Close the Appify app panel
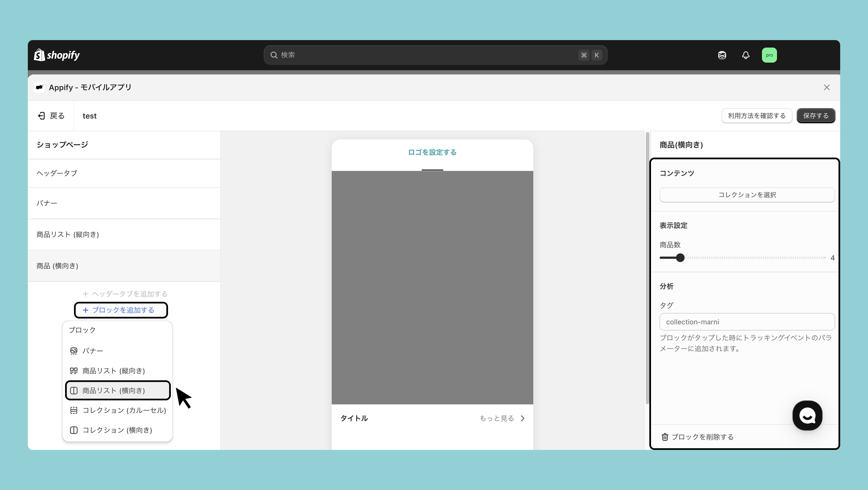This screenshot has height=490, width=868. click(827, 87)
